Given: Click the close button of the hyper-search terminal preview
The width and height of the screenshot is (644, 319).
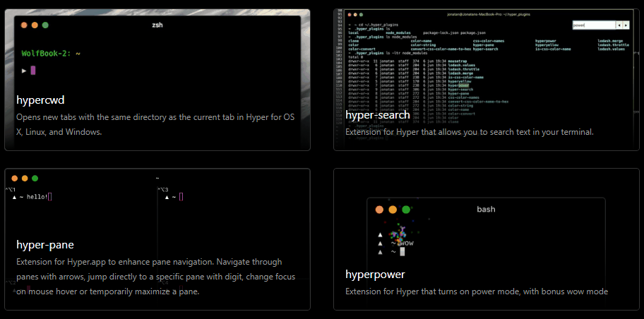Looking at the screenshot, I should point(350,14).
